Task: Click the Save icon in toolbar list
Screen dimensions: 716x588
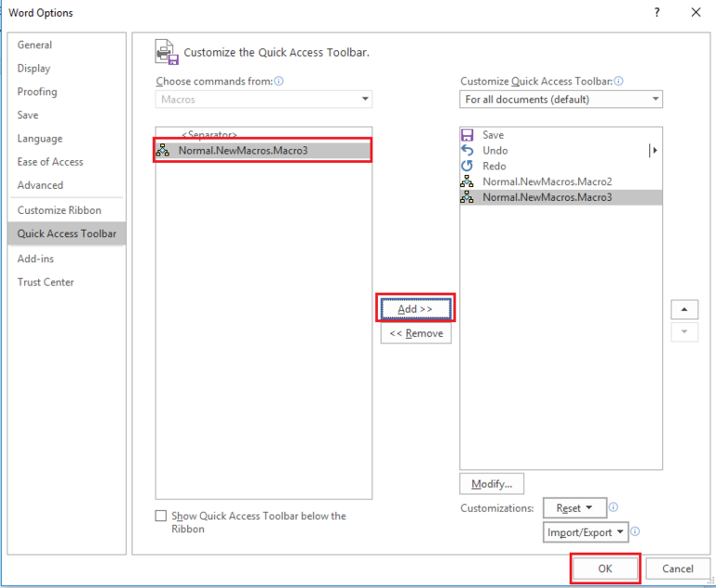Action: pos(466,135)
